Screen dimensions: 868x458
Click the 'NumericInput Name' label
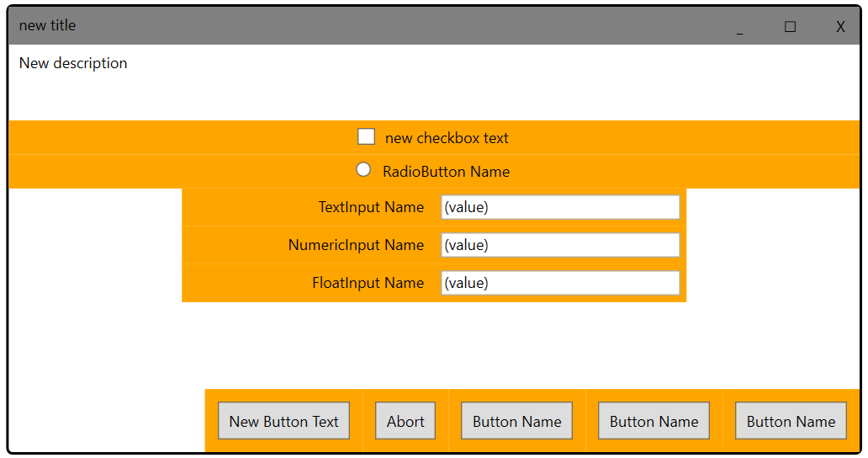tap(356, 245)
